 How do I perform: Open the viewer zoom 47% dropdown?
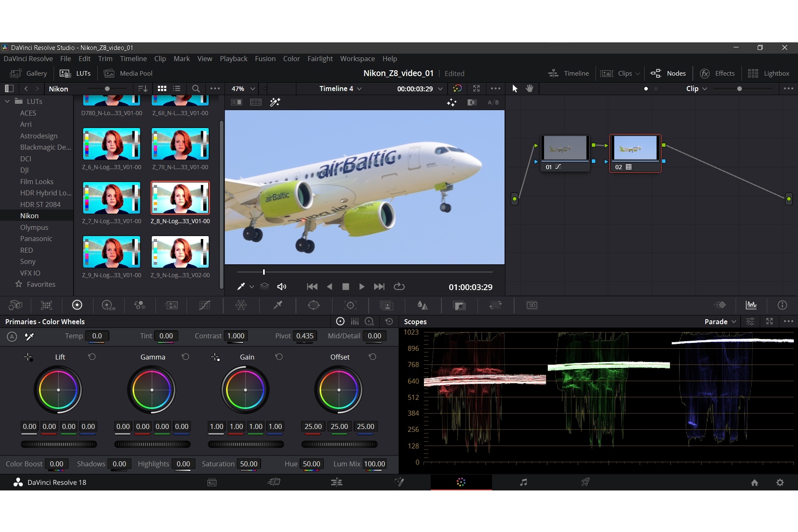tap(243, 89)
